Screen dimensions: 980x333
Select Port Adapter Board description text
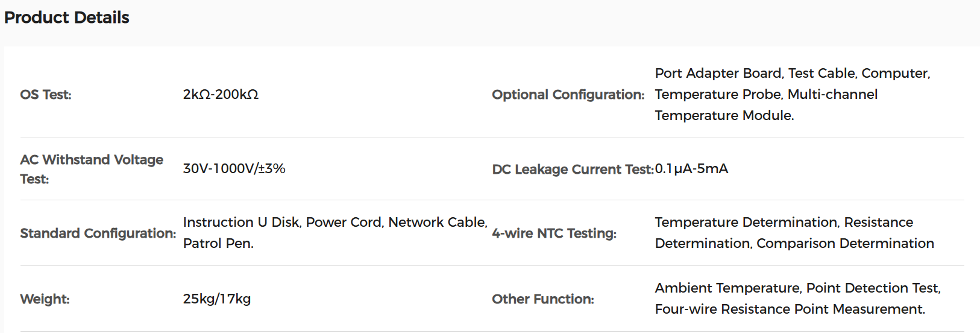point(793,94)
